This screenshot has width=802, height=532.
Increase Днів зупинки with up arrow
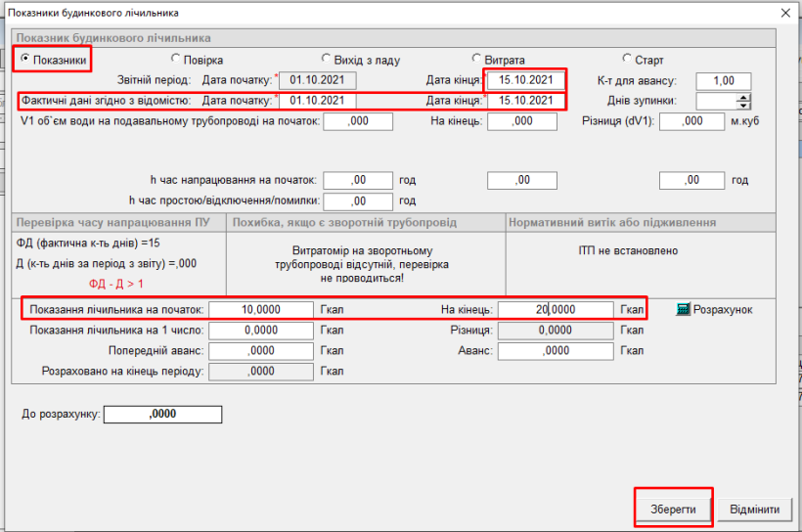pos(743,97)
